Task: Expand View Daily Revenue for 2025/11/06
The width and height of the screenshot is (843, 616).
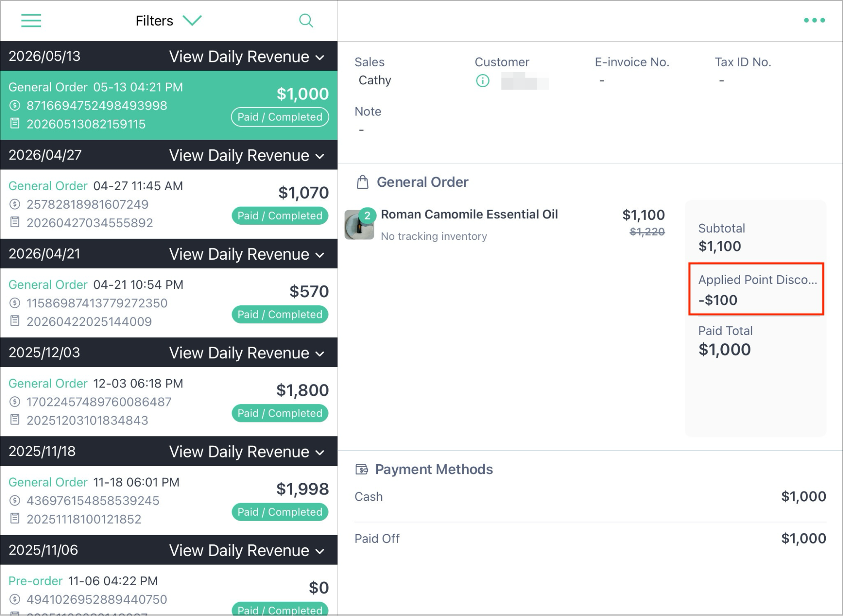Action: [x=247, y=550]
